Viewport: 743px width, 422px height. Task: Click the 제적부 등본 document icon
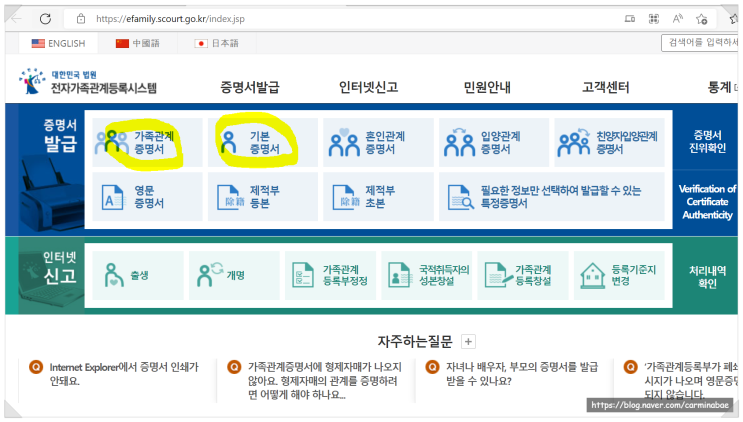231,197
